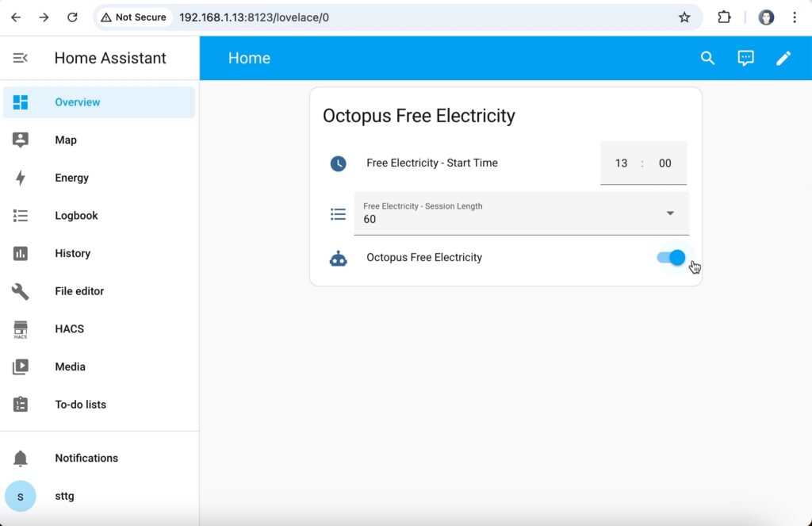Select To-do lists in the sidebar
The height and width of the screenshot is (526, 812).
pyautogui.click(x=99, y=405)
